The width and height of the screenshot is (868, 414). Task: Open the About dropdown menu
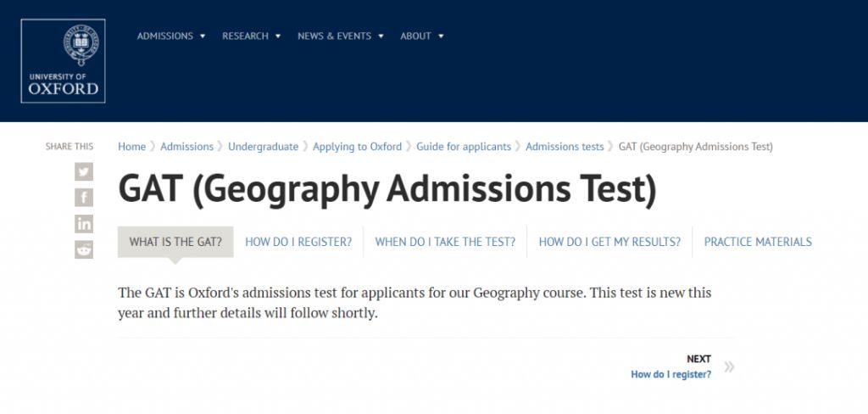coord(422,36)
